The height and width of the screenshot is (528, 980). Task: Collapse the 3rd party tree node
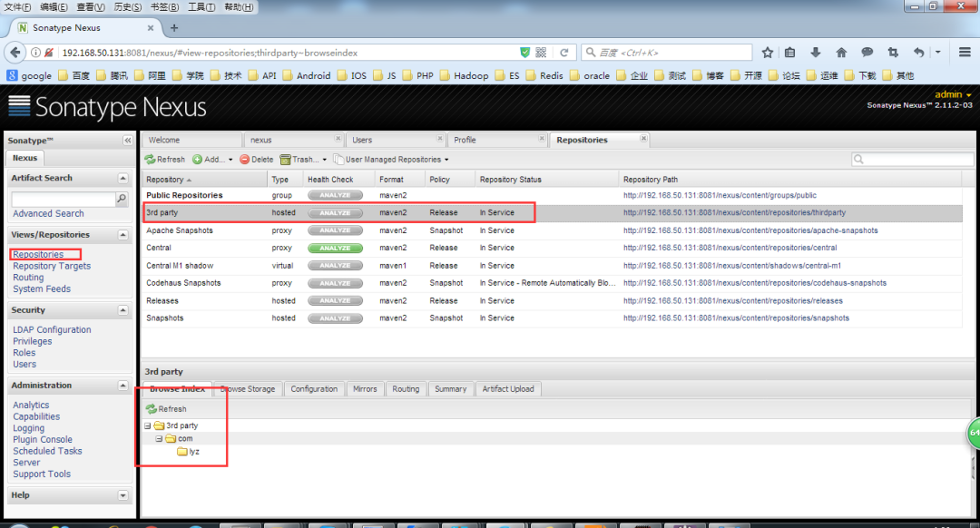(147, 426)
